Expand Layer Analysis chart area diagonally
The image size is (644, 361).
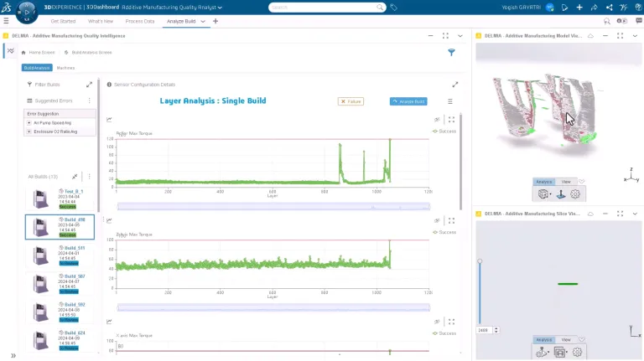tap(455, 85)
